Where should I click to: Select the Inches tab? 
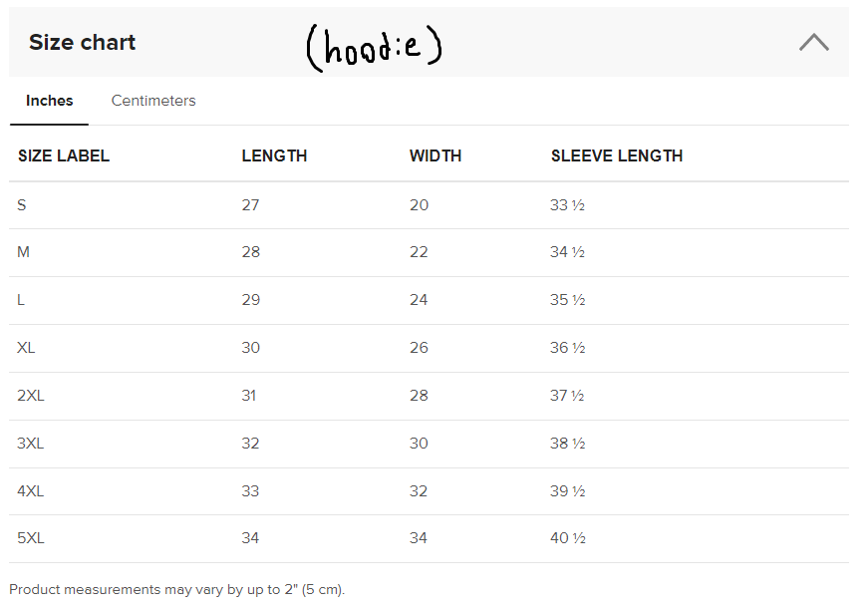click(50, 101)
